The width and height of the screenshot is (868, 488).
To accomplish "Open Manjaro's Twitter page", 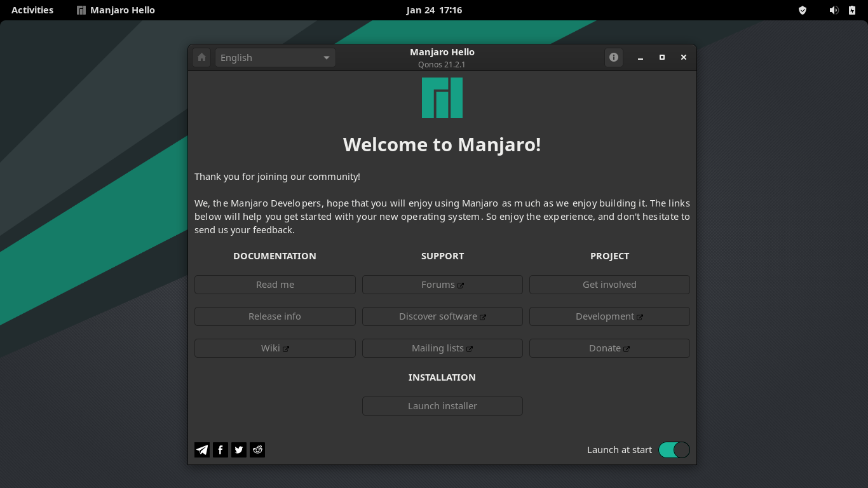I will [238, 449].
